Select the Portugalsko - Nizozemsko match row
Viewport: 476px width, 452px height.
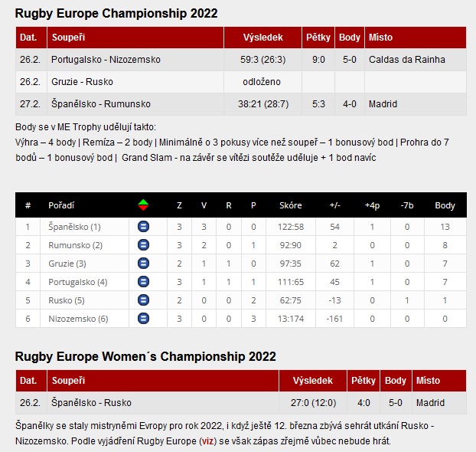point(106,59)
